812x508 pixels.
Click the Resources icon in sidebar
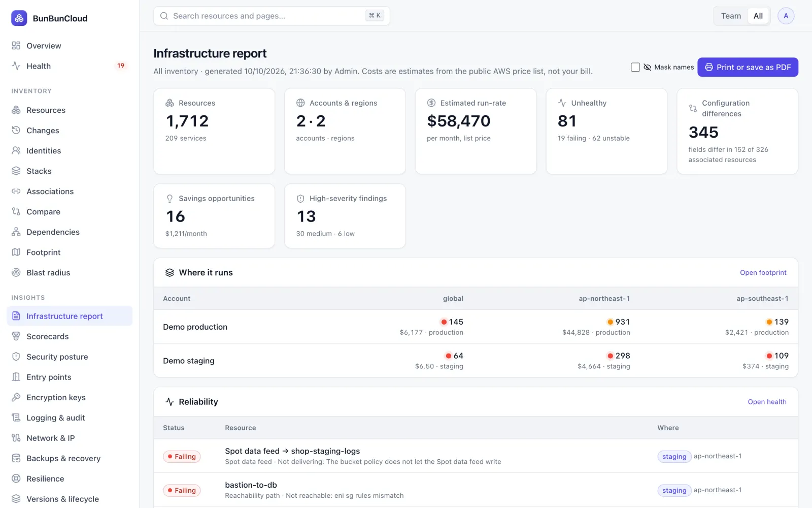(16, 110)
